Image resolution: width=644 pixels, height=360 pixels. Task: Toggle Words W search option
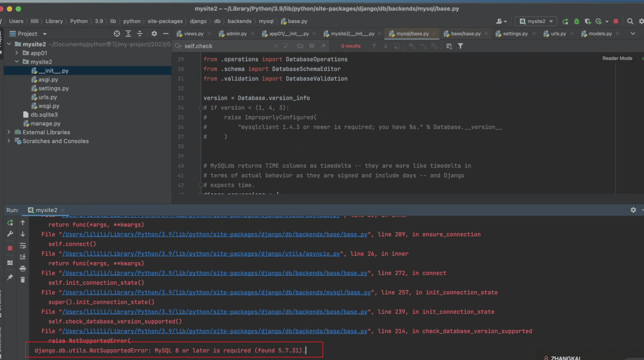coord(312,46)
